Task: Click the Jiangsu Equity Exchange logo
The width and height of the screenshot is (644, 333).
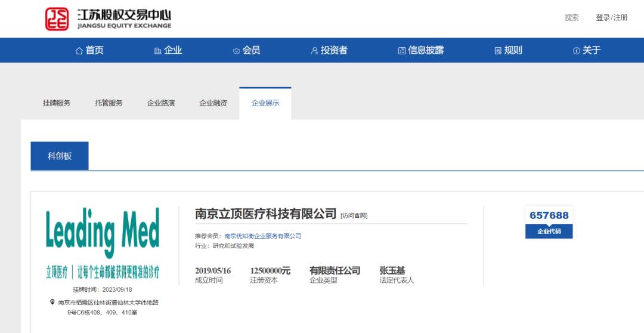Action: (x=109, y=18)
